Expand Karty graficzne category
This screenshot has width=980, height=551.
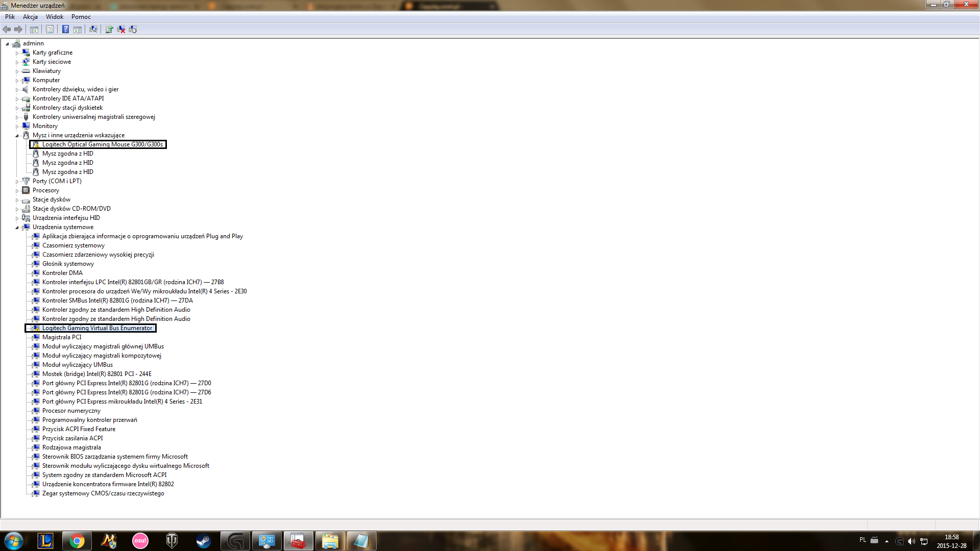click(17, 53)
